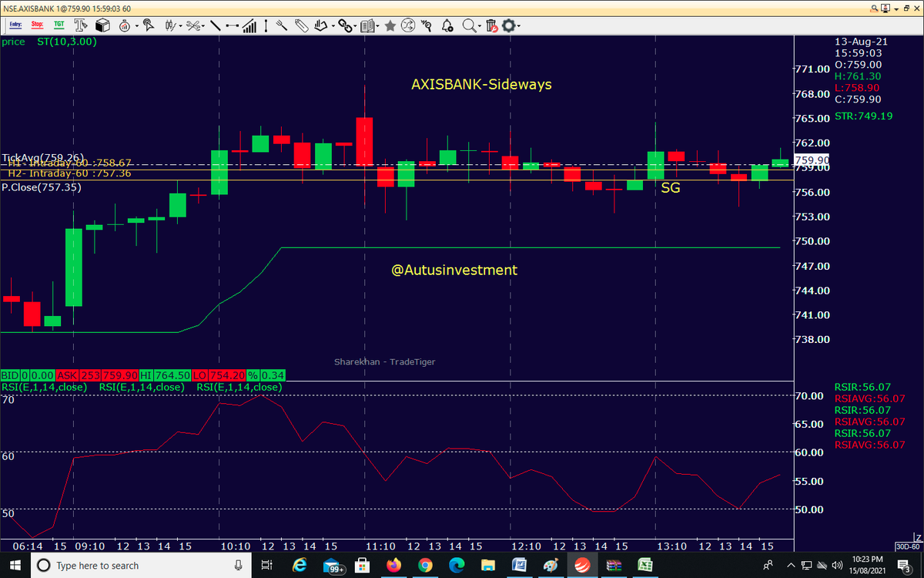Open Firefox from the taskbar
This screenshot has height=578, width=924.
[x=393, y=565]
